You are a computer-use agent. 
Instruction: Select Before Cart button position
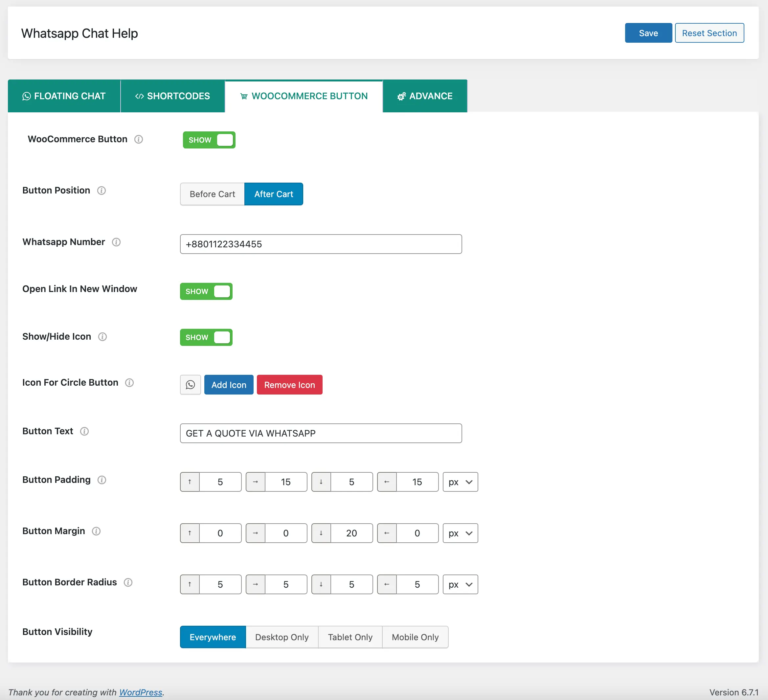pyautogui.click(x=212, y=194)
